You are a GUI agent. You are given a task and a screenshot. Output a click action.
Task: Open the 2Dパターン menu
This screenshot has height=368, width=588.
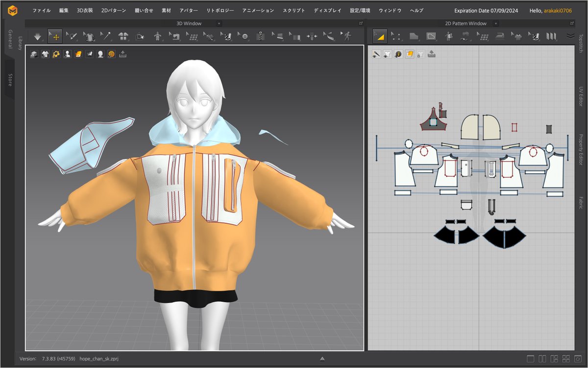click(x=114, y=10)
